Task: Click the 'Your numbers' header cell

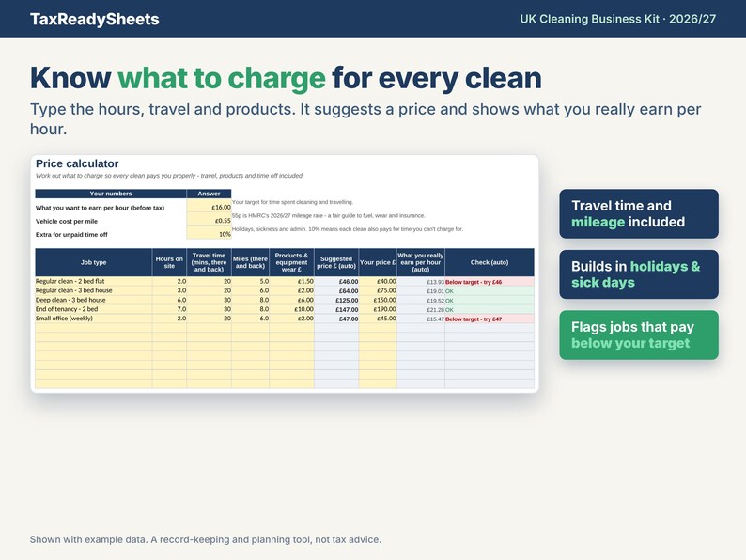Action: [x=110, y=194]
